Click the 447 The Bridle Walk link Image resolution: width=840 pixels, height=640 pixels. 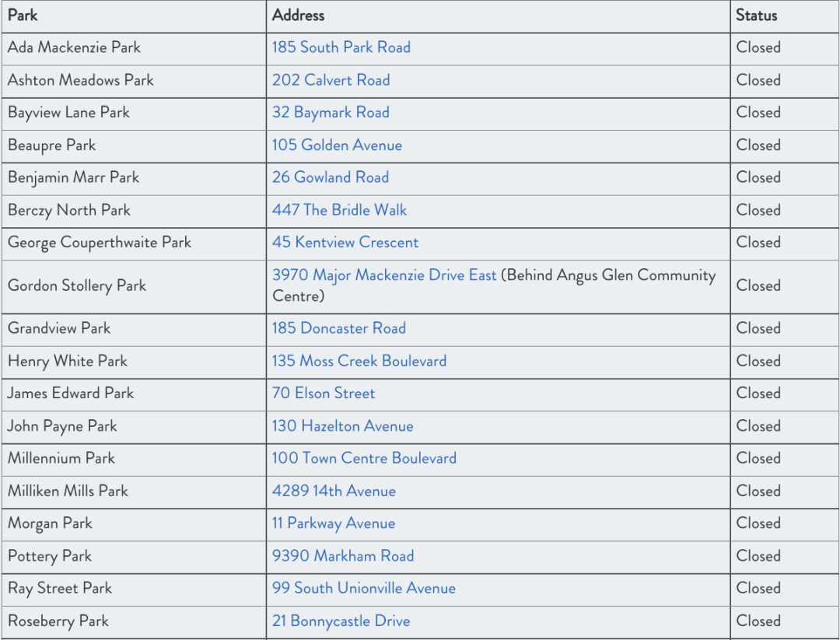pyautogui.click(x=339, y=210)
